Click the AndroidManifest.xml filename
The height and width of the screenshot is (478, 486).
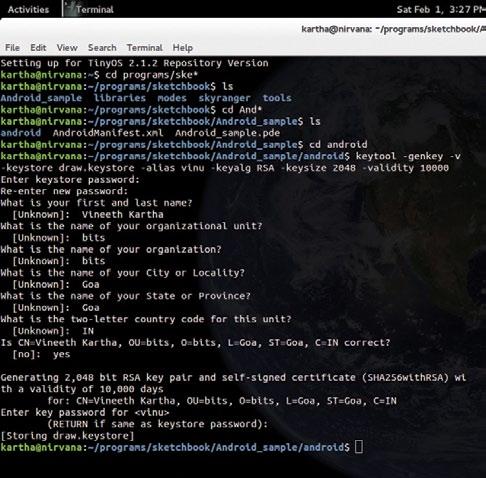coord(108,133)
